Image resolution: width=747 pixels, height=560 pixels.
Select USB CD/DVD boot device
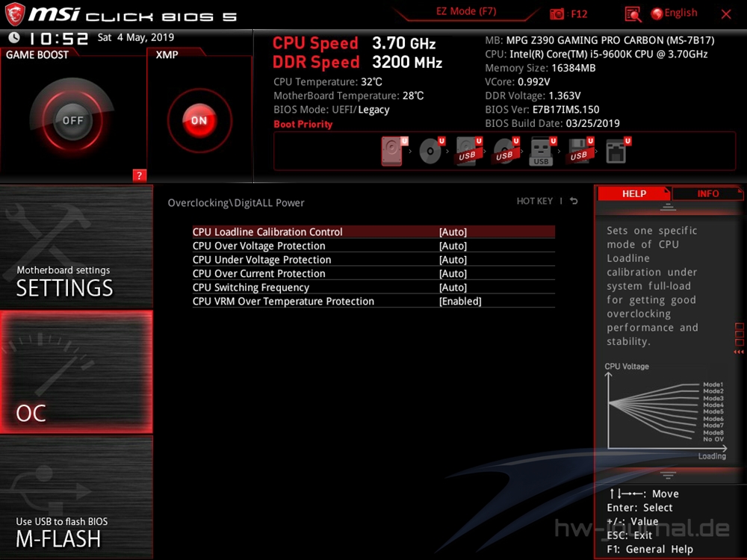coord(506,152)
